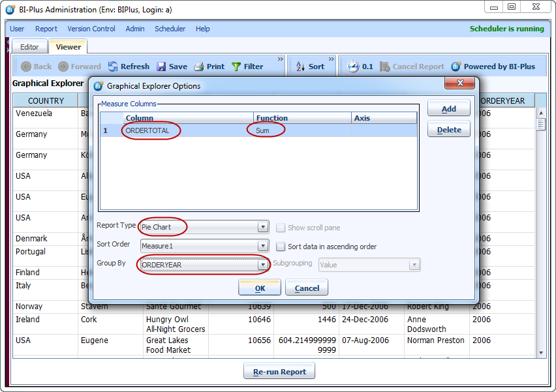
Task: Click the Save disk icon
Action: click(x=161, y=67)
